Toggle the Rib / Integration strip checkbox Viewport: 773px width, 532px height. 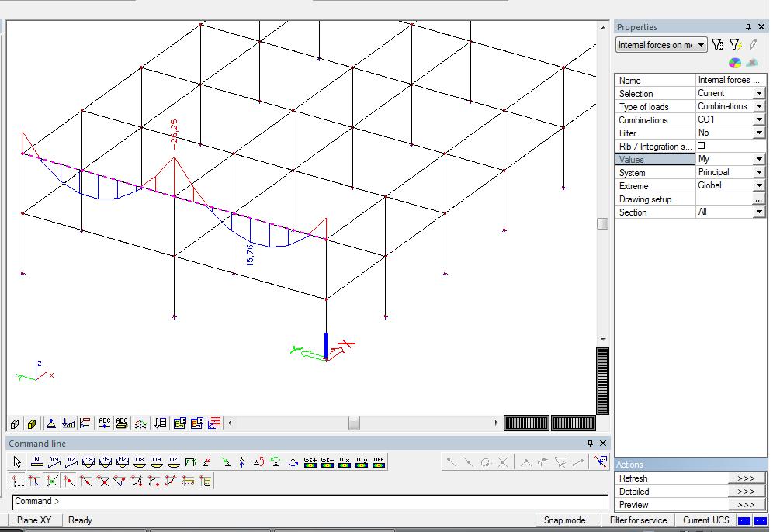702,146
